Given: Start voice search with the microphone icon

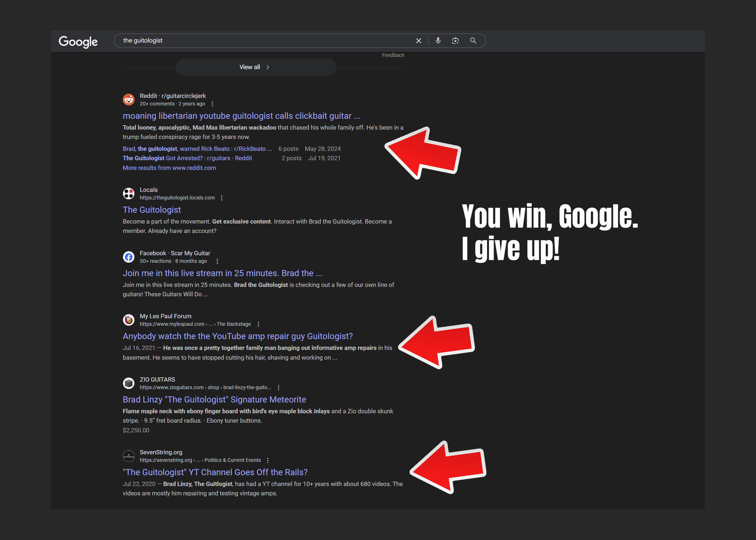Looking at the screenshot, I should pyautogui.click(x=438, y=41).
